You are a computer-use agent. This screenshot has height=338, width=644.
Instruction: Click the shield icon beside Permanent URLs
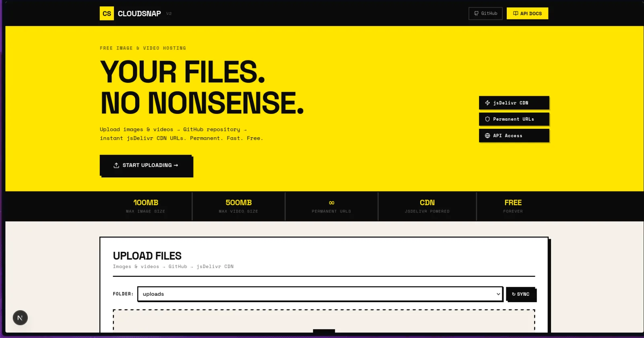(x=487, y=119)
